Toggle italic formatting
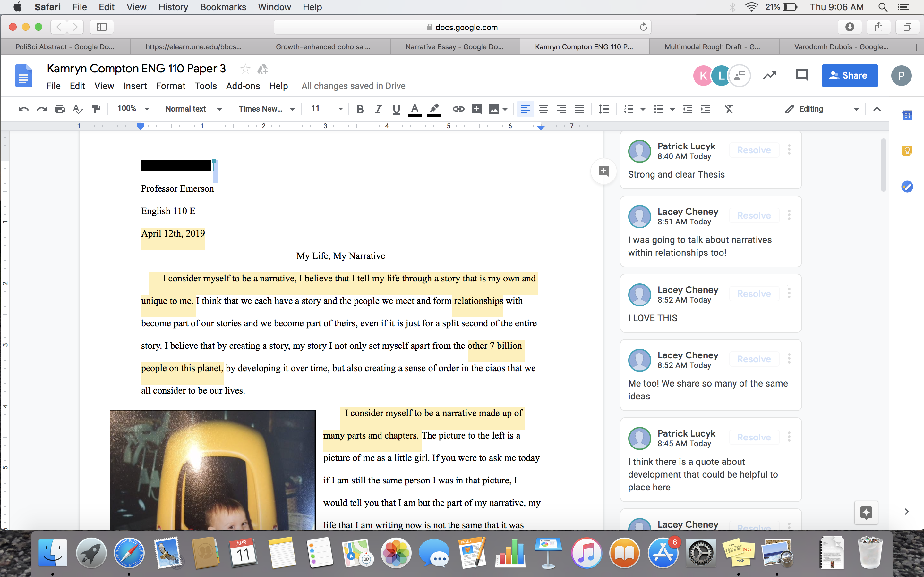Viewport: 924px width, 577px height. coord(378,109)
